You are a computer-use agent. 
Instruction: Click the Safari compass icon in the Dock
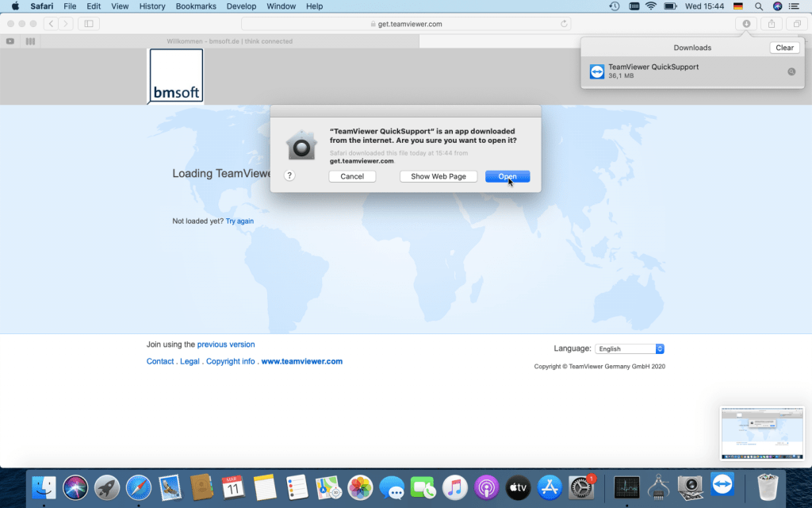(x=139, y=488)
